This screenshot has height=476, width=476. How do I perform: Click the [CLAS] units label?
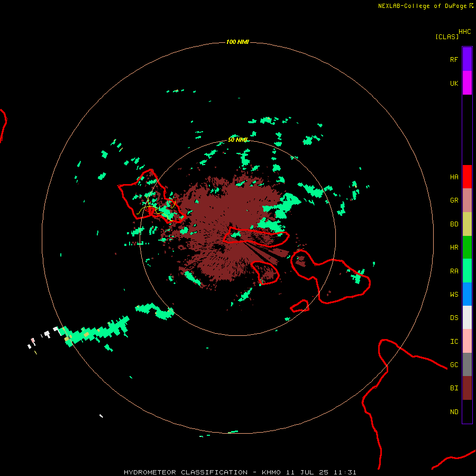[x=447, y=36]
